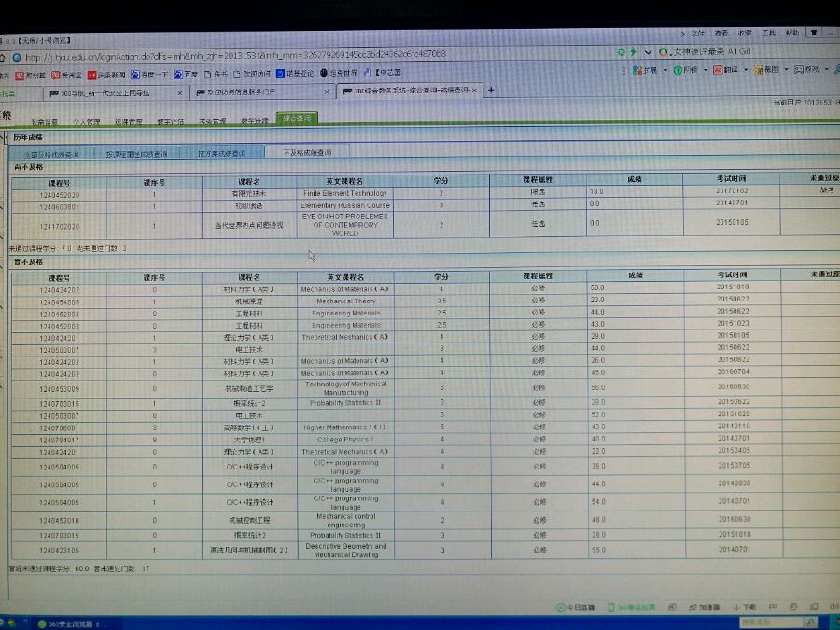Click the 下载 download status bar icon

[x=745, y=607]
